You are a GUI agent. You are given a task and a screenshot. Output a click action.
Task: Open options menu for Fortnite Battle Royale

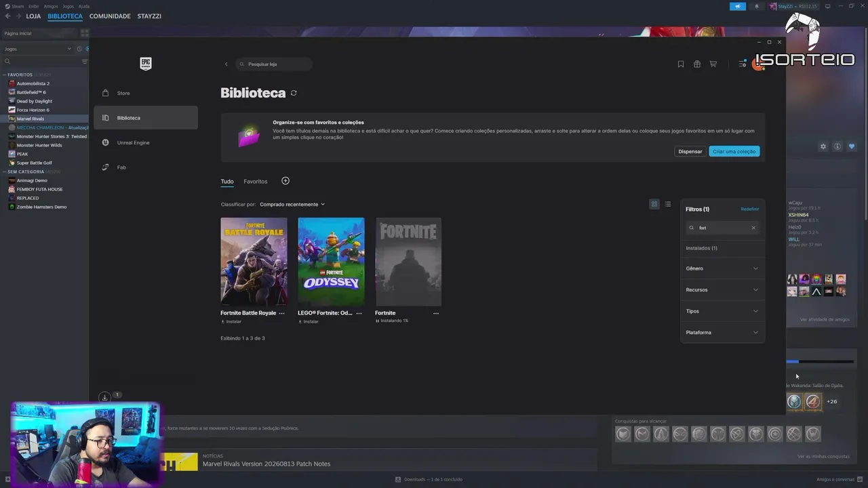pos(282,313)
